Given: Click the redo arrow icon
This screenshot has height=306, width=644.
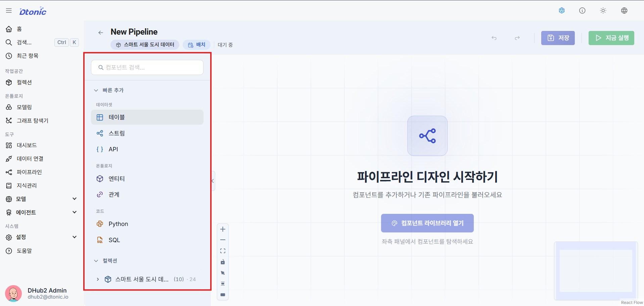Looking at the screenshot, I should (517, 38).
